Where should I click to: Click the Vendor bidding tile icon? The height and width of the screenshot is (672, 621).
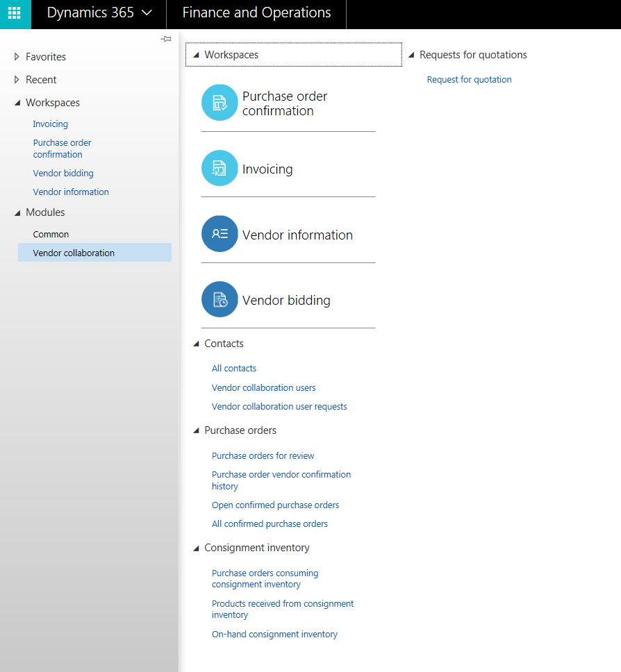point(220,299)
